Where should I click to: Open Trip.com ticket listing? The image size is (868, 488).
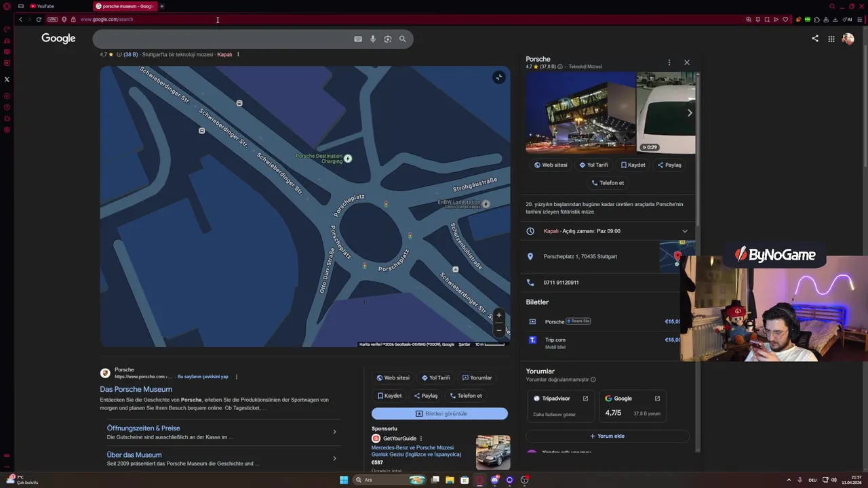click(x=604, y=342)
